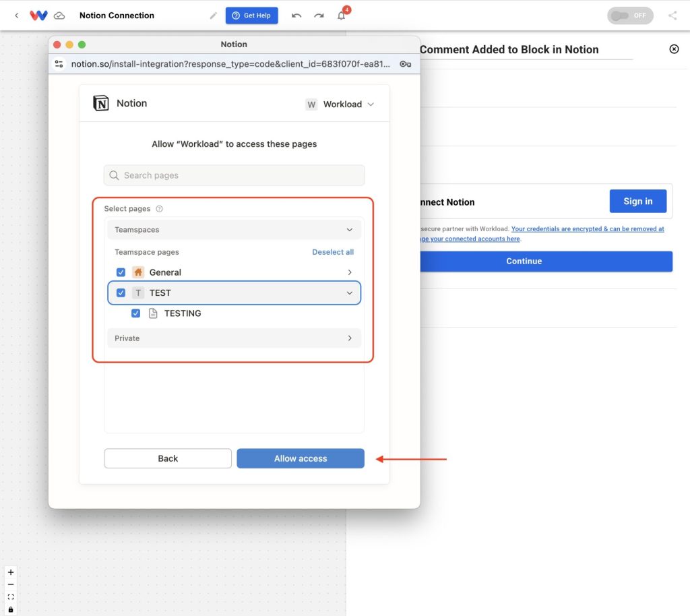Viewport: 690px width, 616px height.
Task: Open the Workload logo home icon
Action: tap(38, 16)
